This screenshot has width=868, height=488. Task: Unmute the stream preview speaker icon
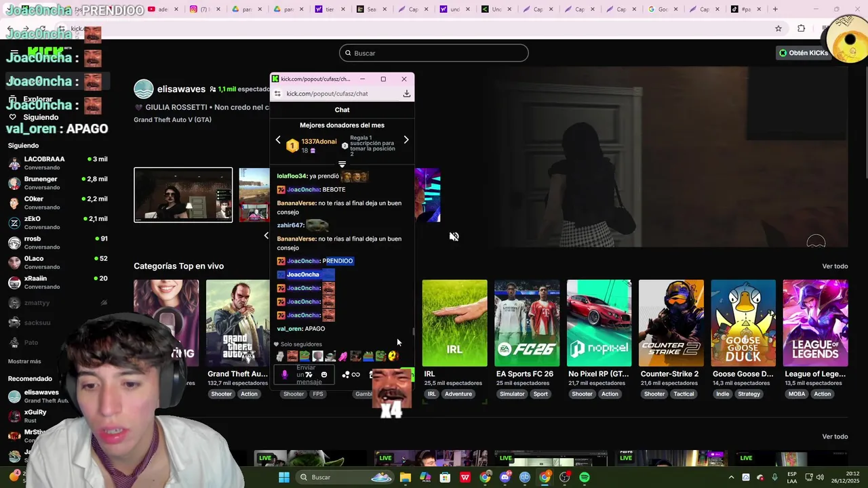pyautogui.click(x=454, y=237)
